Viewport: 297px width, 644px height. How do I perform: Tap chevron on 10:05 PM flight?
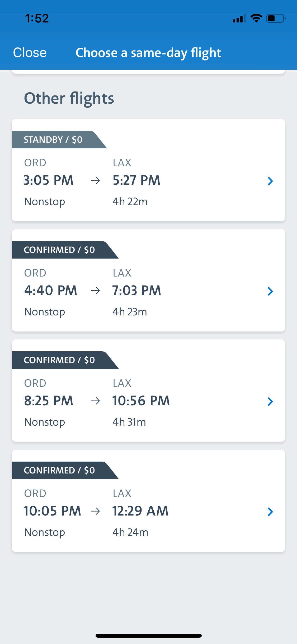270,512
